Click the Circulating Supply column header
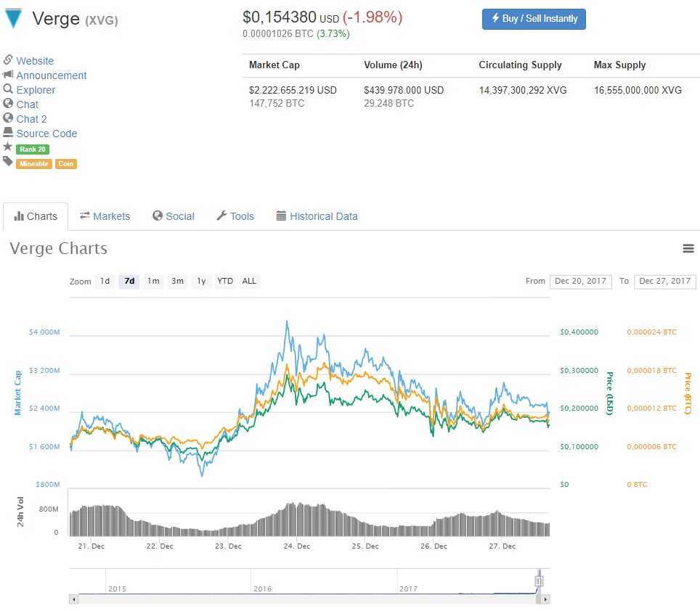This screenshot has width=700, height=611. point(520,65)
